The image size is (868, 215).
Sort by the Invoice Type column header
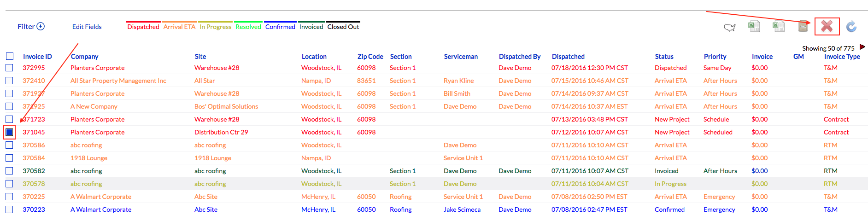[x=842, y=57]
